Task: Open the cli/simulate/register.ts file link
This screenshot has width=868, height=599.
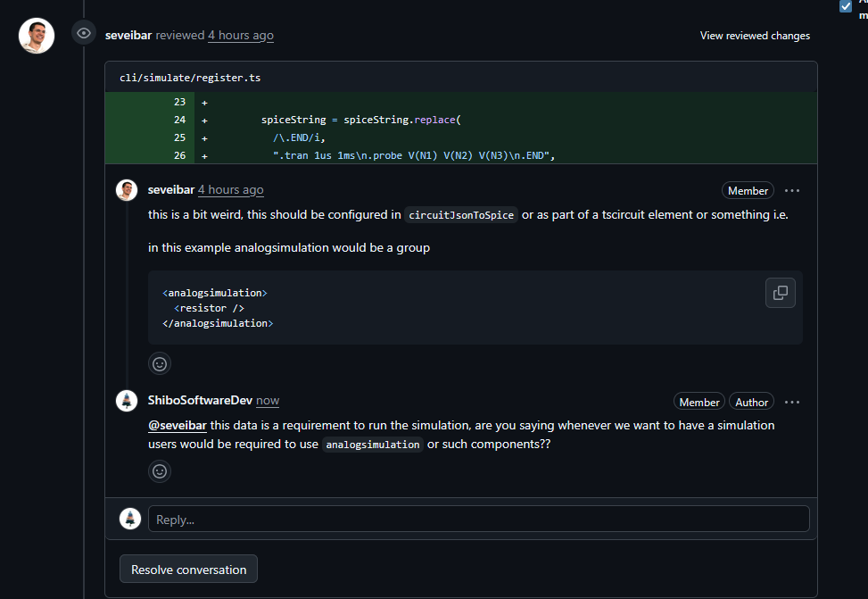Action: click(190, 78)
